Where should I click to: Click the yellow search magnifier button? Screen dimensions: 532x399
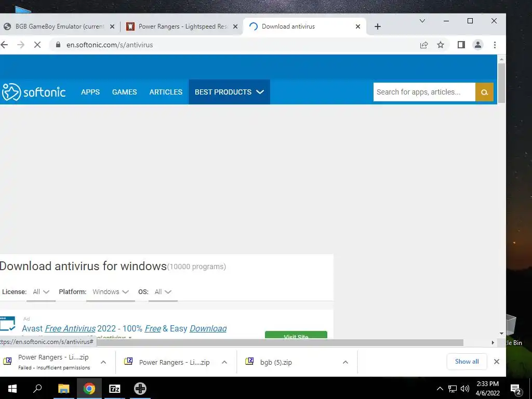point(484,92)
